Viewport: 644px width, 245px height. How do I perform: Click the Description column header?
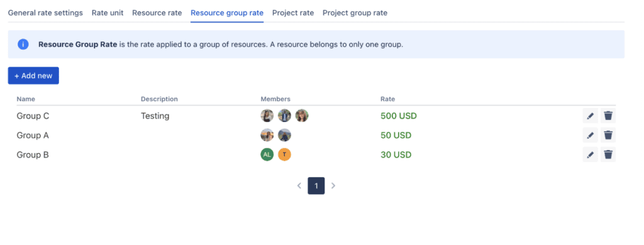pyautogui.click(x=159, y=99)
